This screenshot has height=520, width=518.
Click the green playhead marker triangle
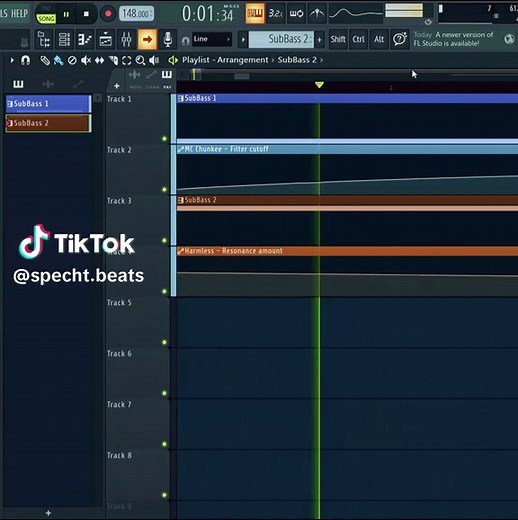[x=319, y=85]
